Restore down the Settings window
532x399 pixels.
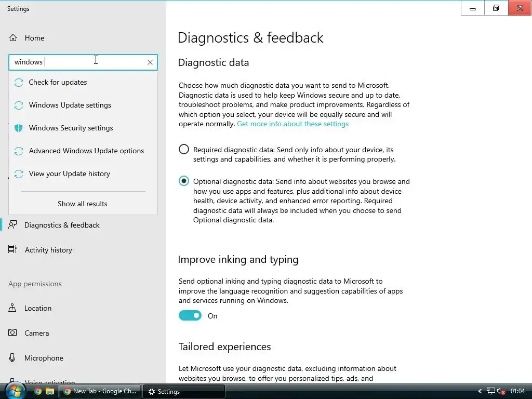496,8
